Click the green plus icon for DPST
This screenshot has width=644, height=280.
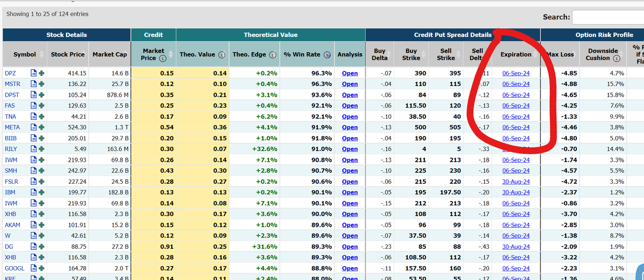pos(41,95)
